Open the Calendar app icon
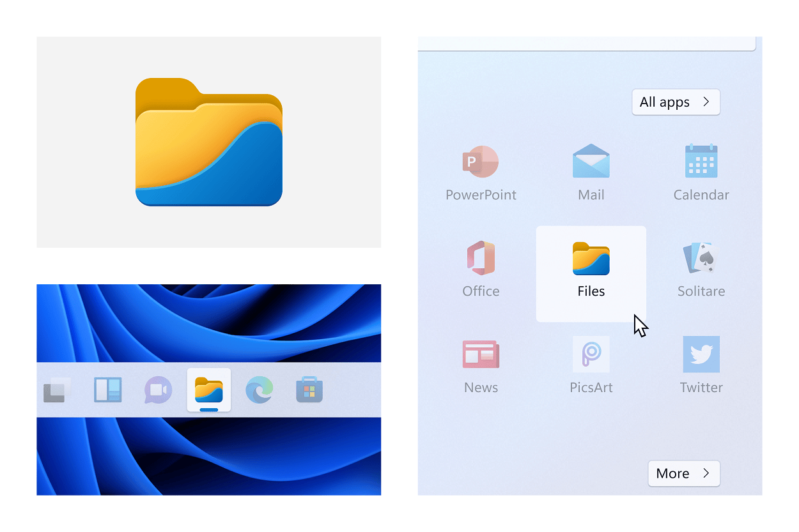Screen dimensions: 799x532 click(701, 161)
